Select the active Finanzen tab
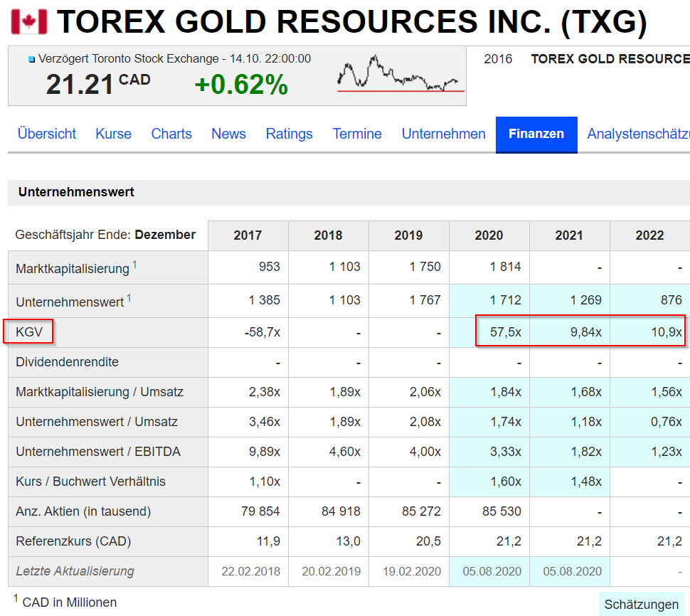This screenshot has width=690, height=616. point(536,134)
